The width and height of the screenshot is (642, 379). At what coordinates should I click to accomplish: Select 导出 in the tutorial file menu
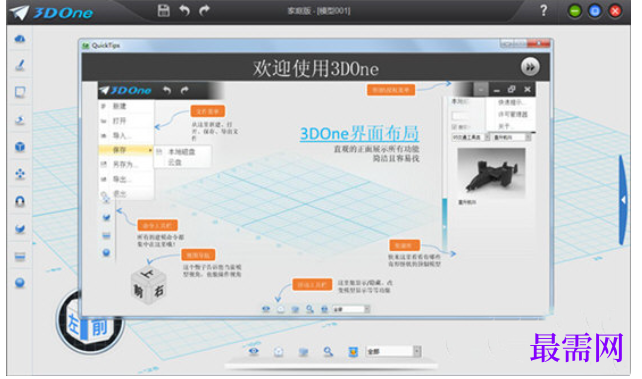126,179
